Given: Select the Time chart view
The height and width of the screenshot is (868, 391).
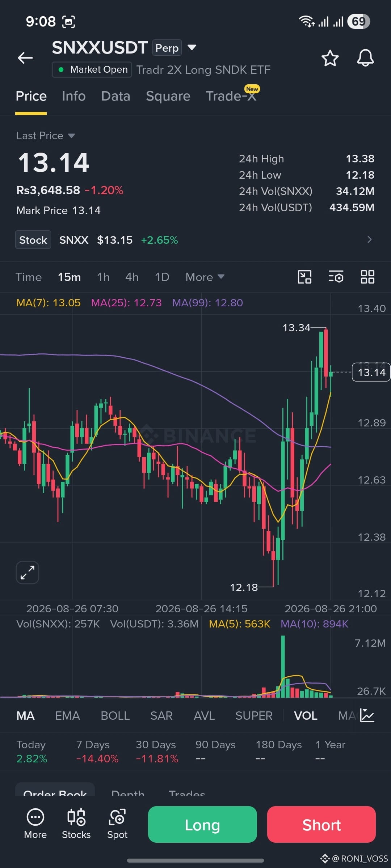Looking at the screenshot, I should pos(29,277).
